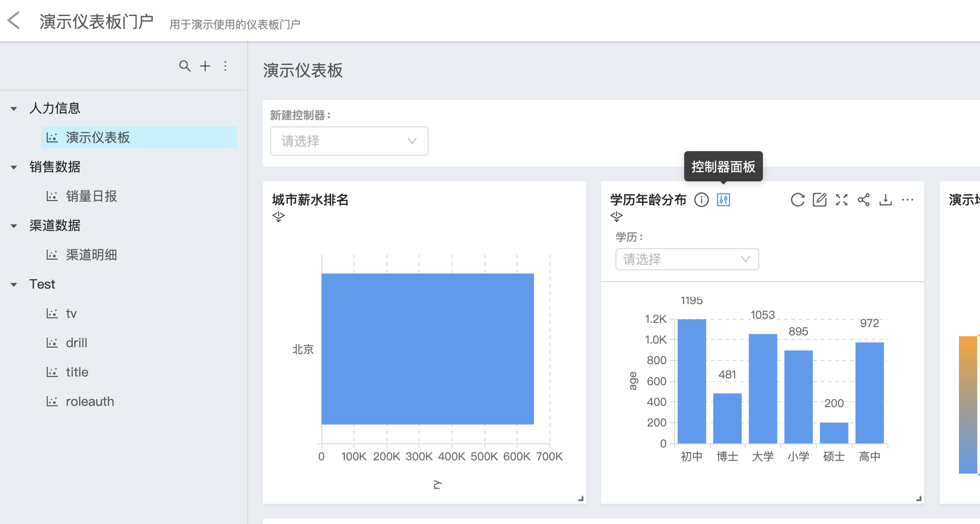Open the 学历 filter dropdown
This screenshot has height=524, width=980.
pos(686,259)
